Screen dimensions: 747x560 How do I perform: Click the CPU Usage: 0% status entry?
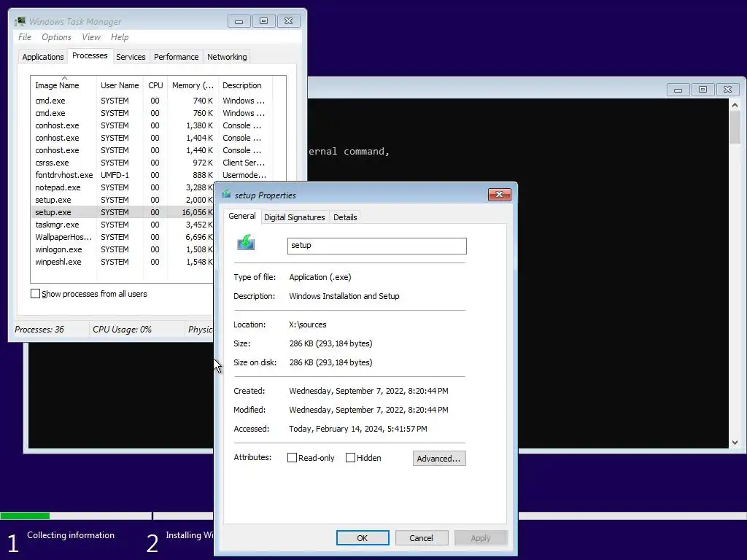coord(122,330)
